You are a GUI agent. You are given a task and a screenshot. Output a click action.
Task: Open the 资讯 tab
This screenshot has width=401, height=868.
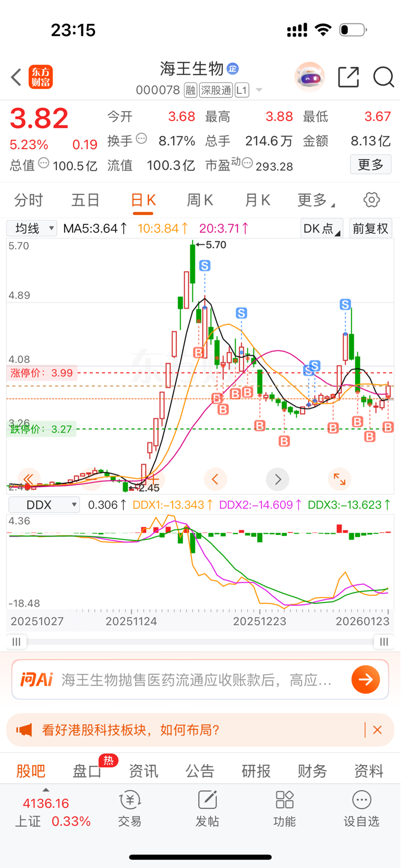(143, 771)
